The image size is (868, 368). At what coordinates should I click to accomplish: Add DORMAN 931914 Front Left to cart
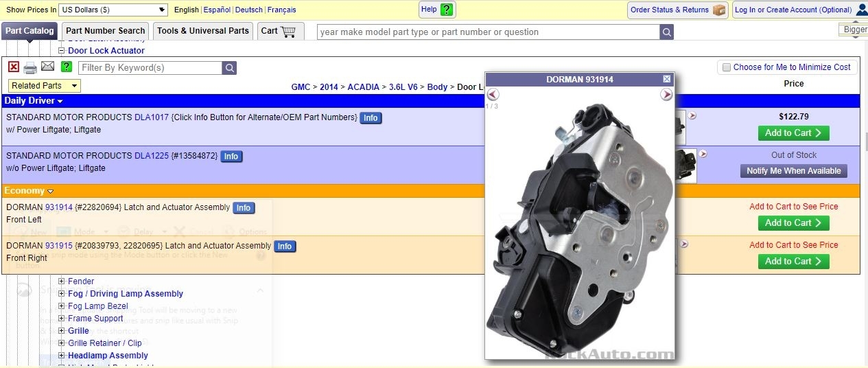point(793,223)
